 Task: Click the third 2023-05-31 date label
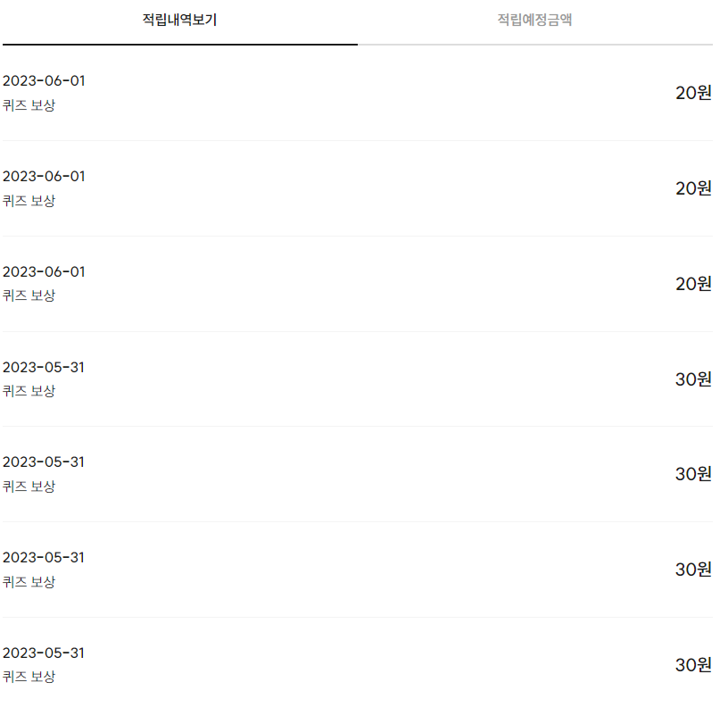click(x=44, y=557)
